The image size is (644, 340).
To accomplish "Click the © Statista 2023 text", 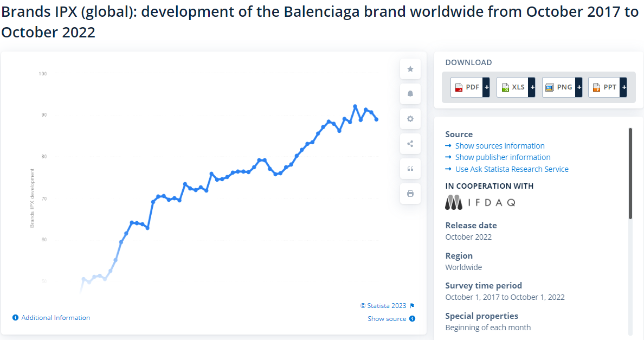I will click(383, 305).
